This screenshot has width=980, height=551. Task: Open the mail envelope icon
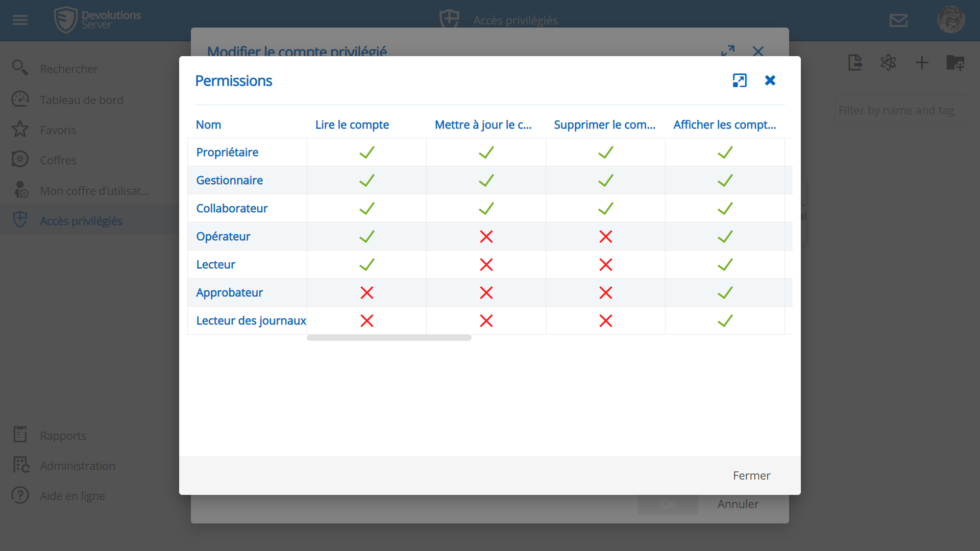(x=898, y=20)
